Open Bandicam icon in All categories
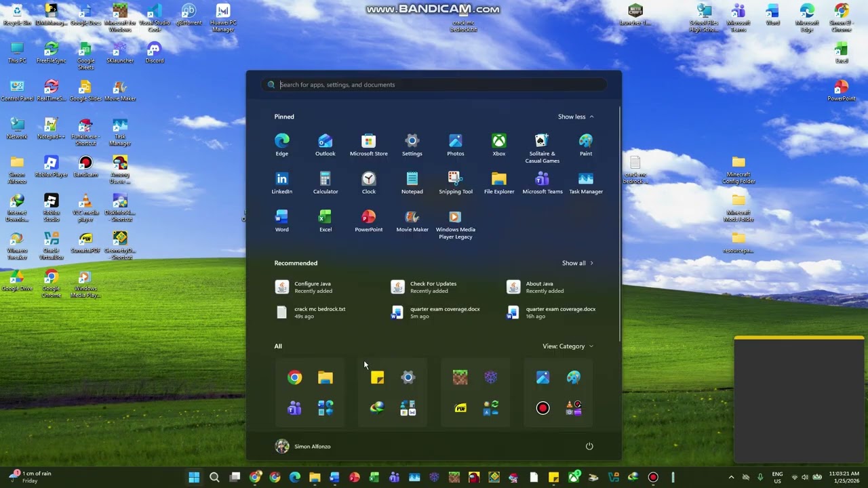The image size is (868, 488). tap(542, 408)
